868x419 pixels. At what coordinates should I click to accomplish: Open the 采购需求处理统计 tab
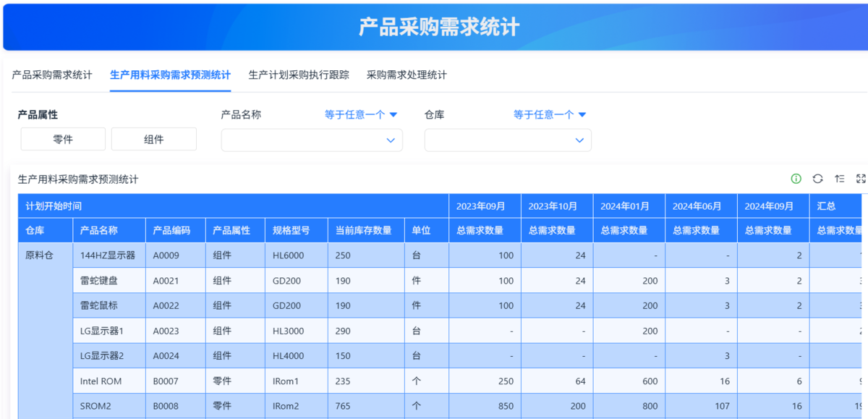pos(407,75)
